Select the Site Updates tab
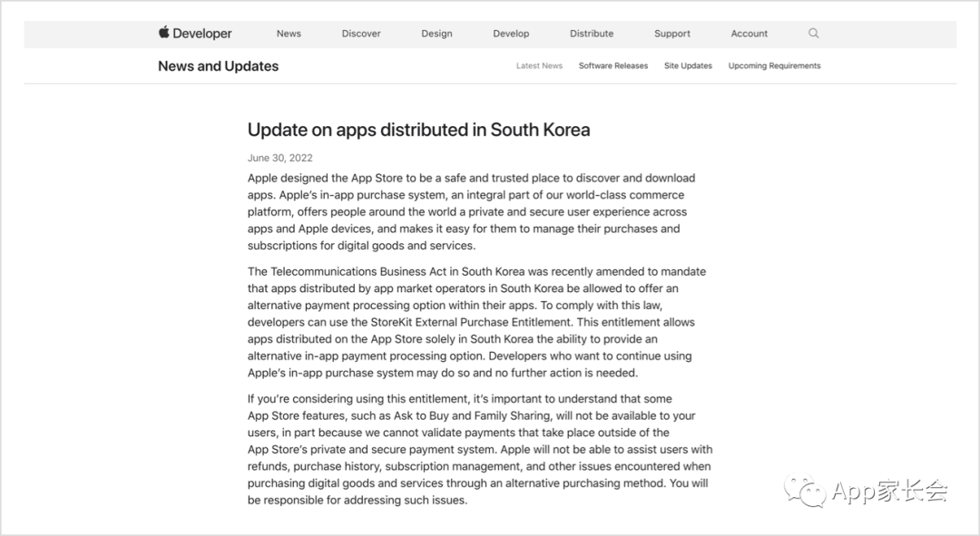Viewport: 980px width, 536px height. tap(688, 66)
